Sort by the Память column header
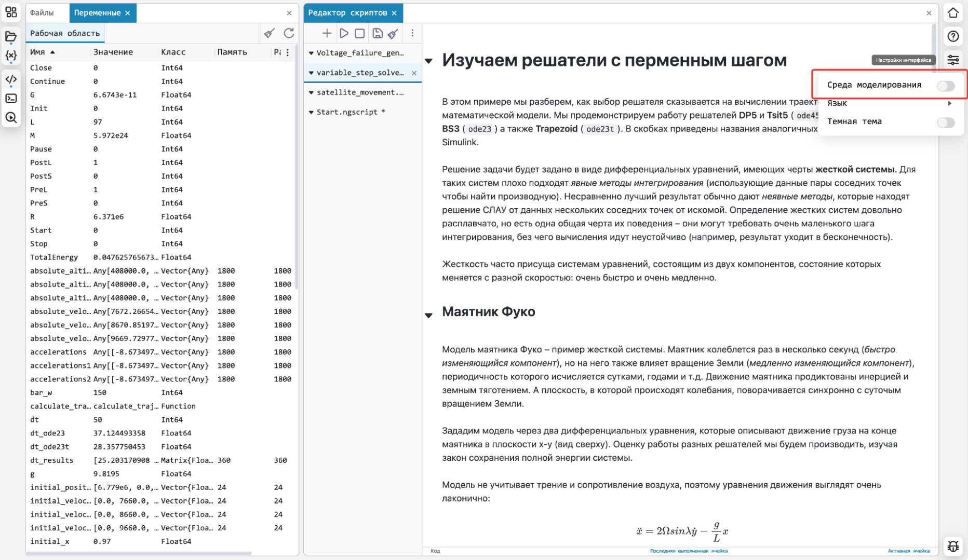This screenshot has width=968, height=560. coord(232,52)
